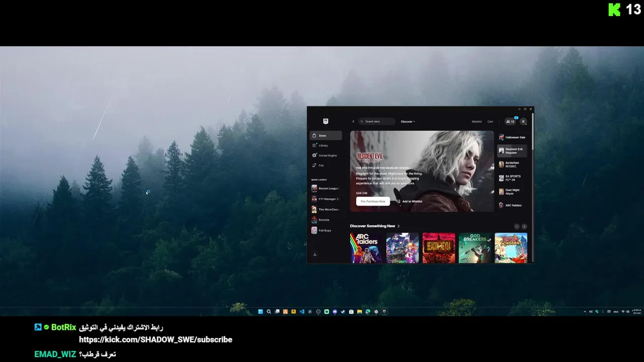Launch F1 Manager from Quick Launch
Screen dimensions: 644x362
(x=326, y=199)
